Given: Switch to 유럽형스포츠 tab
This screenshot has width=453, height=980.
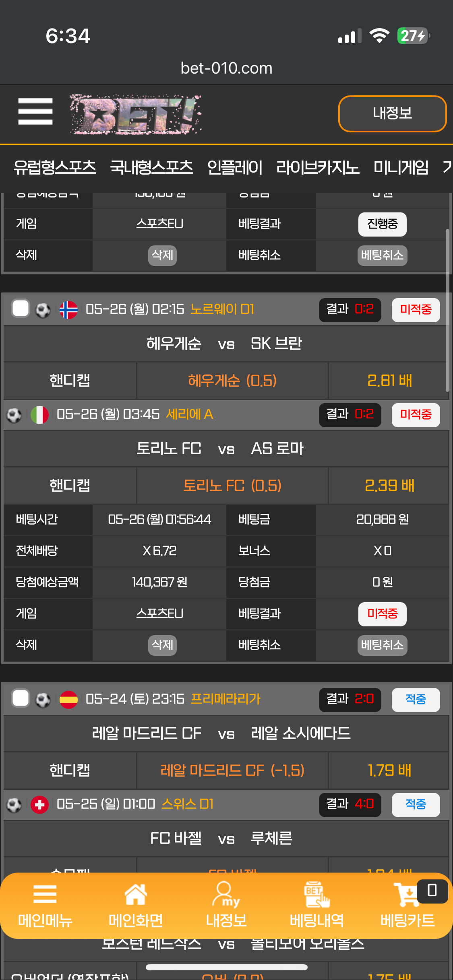Looking at the screenshot, I should coord(55,167).
